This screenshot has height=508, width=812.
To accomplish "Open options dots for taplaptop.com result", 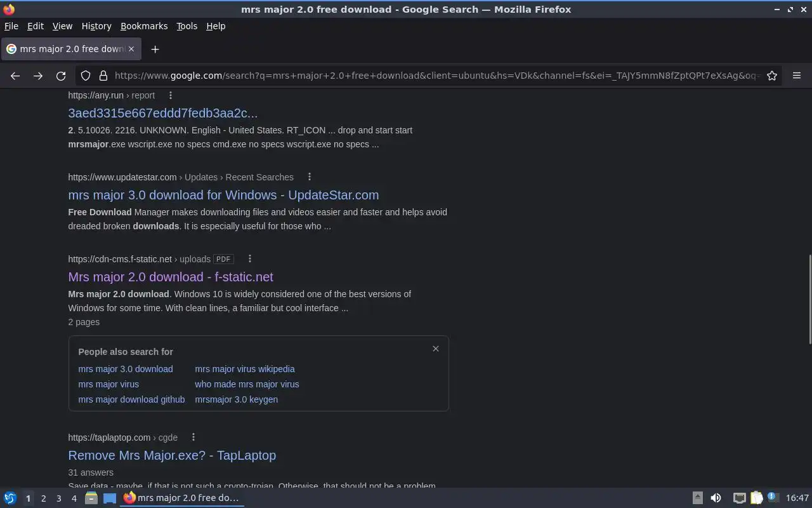I will (193, 437).
